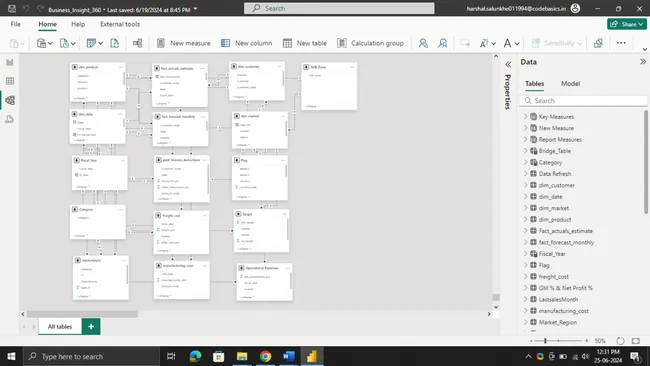Click the Manage roles icon
This screenshot has width=650, height=366.
pos(423,43)
